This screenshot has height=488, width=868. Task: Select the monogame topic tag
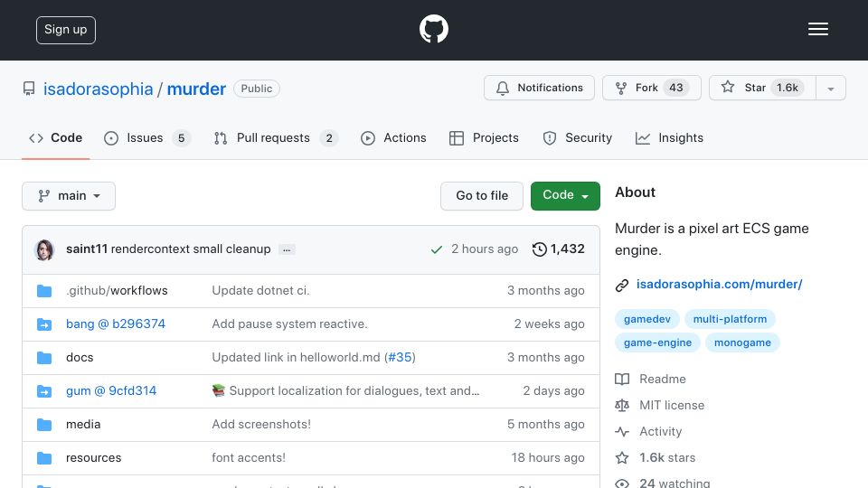coord(742,343)
